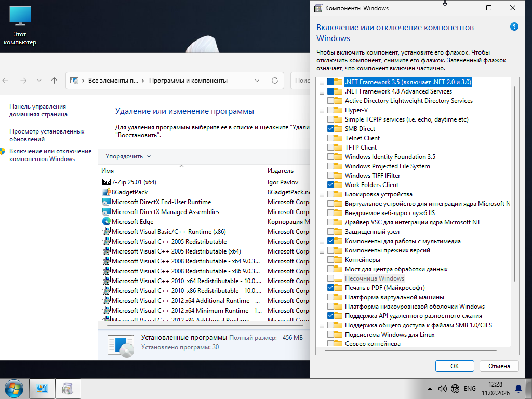Click the Telnet Client folder icon
Screen dimensions: 532x399
click(338, 138)
